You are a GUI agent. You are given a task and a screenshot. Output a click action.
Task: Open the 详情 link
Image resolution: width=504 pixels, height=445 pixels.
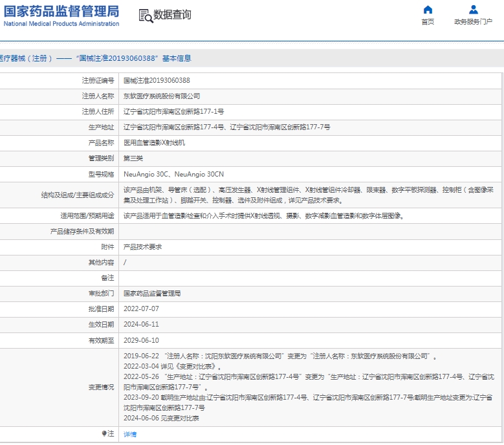(130, 435)
